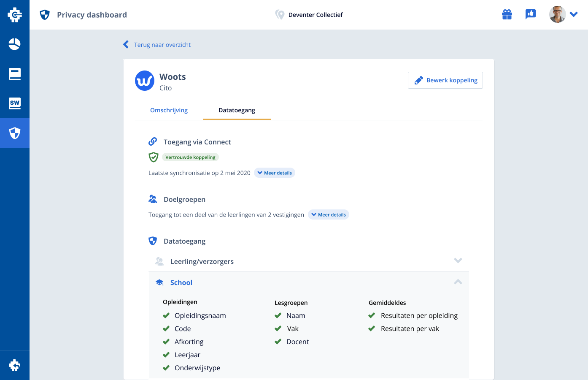588x380 pixels.
Task: Expand the Leerling/verzorgers section
Action: (x=458, y=261)
